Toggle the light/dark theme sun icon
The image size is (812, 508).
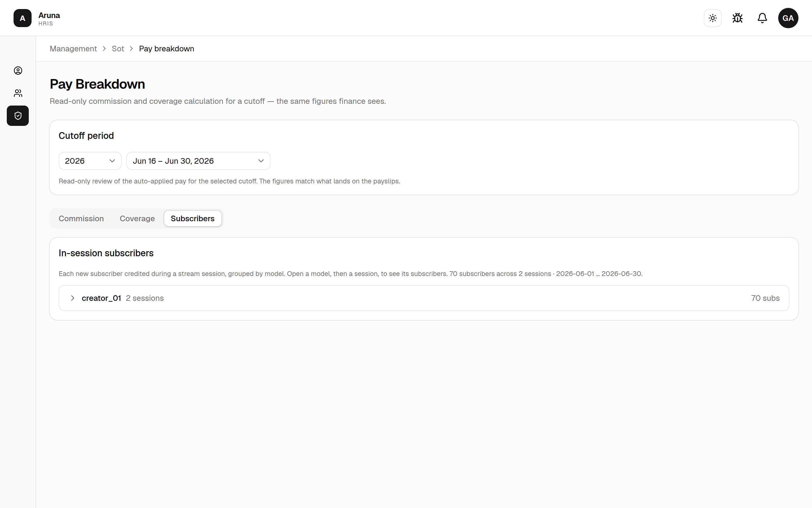pyautogui.click(x=713, y=18)
